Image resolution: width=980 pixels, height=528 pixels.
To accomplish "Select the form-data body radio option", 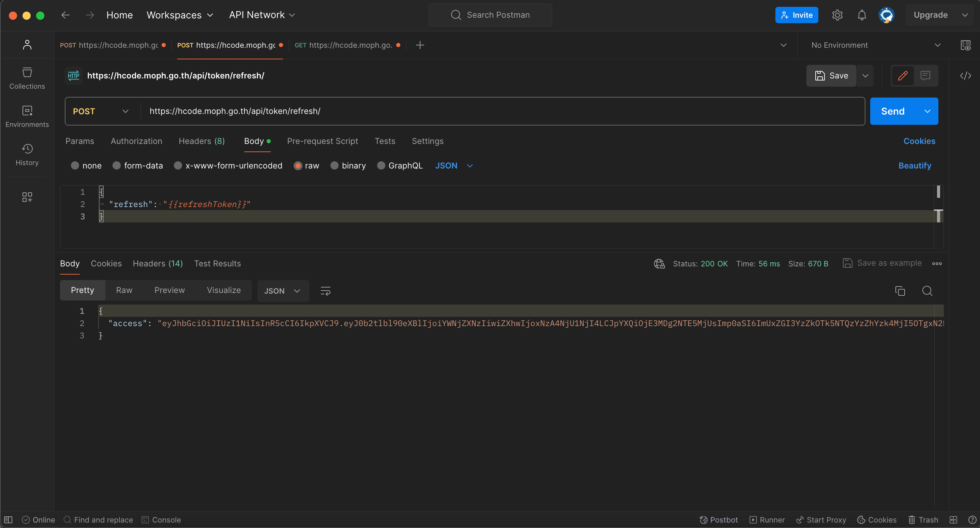I will (x=117, y=165).
